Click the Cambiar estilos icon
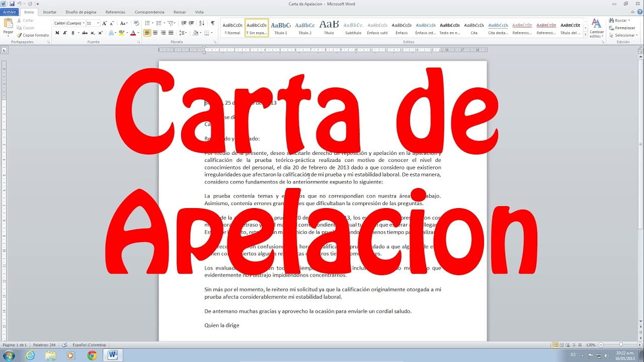644x362 pixels. pos(596,28)
